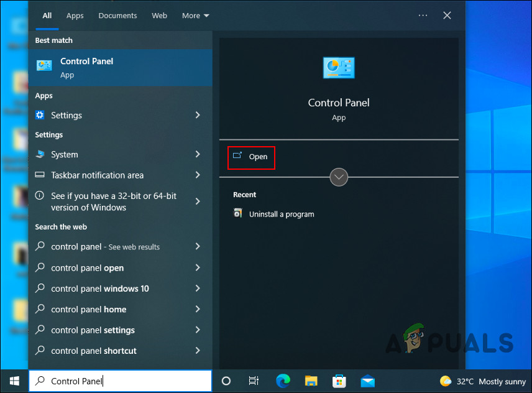Screen dimensions: 532x393
Task: Open Task View from the taskbar
Action: (254, 381)
